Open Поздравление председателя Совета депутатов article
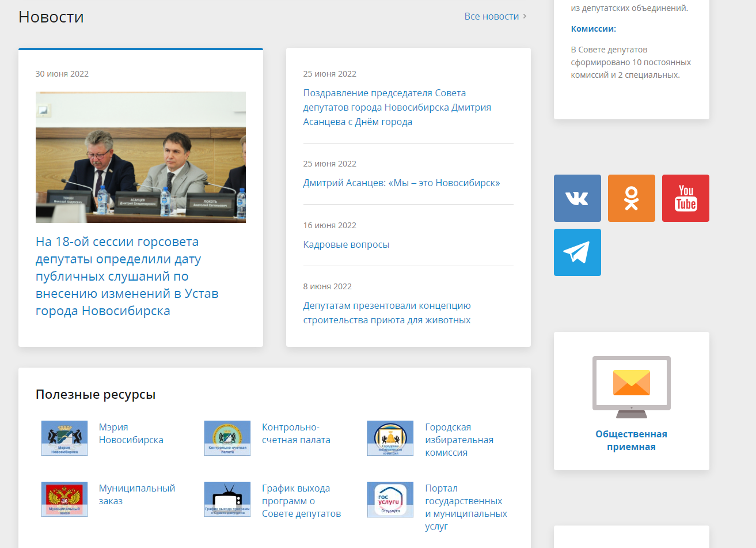The width and height of the screenshot is (756, 548). tap(397, 107)
